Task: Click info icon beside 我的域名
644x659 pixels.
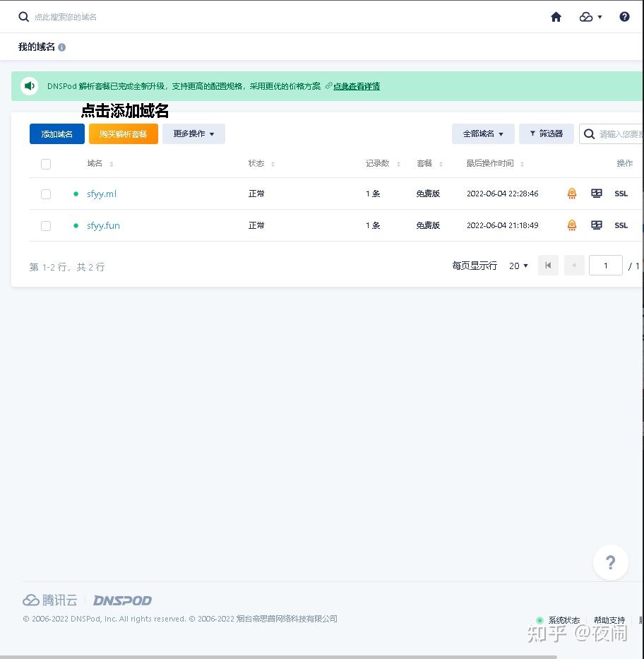Action: point(61,47)
